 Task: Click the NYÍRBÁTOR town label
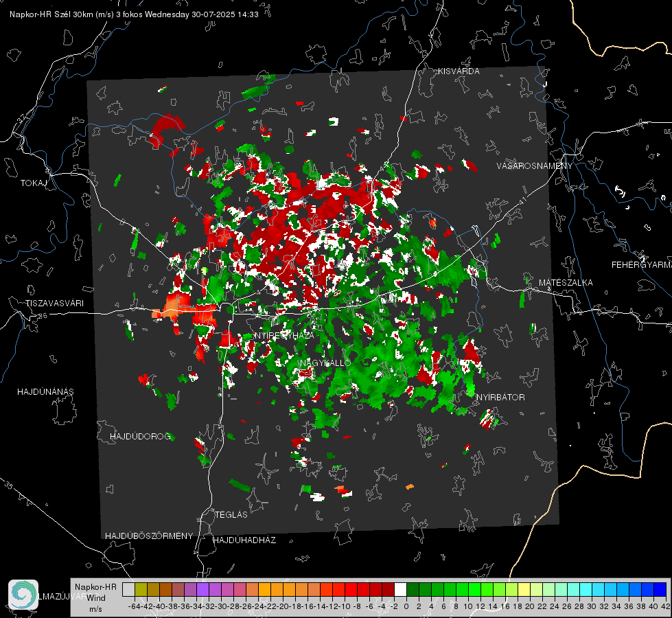point(500,397)
